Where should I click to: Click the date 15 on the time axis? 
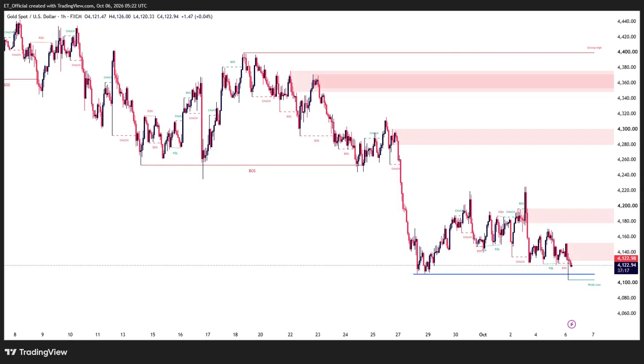(153, 335)
